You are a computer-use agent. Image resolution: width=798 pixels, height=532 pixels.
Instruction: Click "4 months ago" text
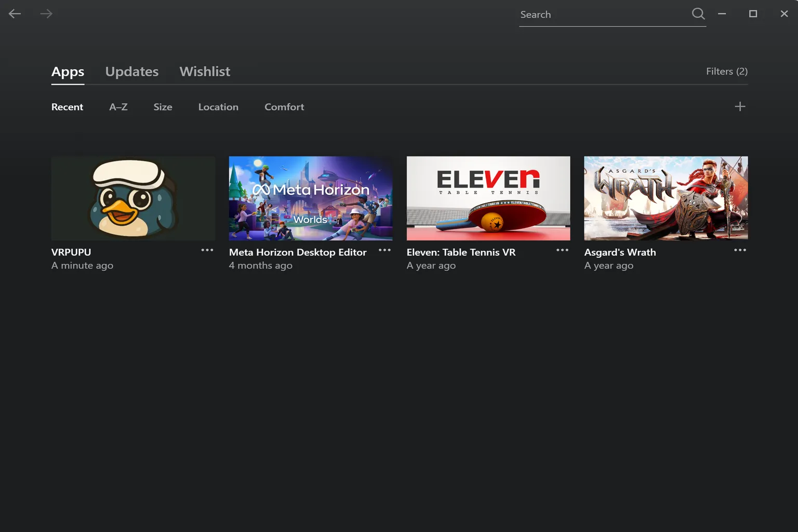[x=261, y=265]
